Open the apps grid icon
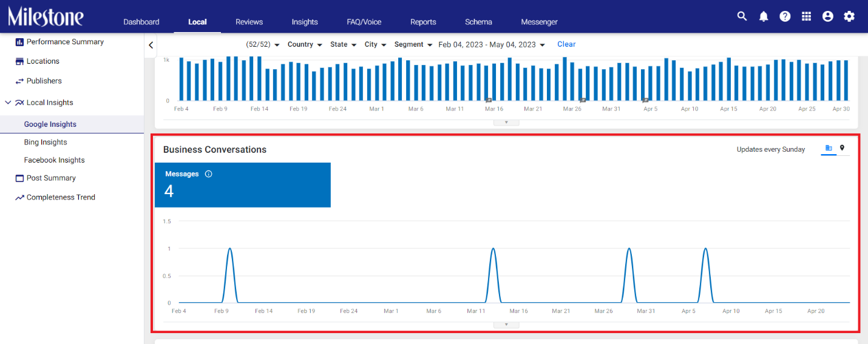 pyautogui.click(x=806, y=16)
